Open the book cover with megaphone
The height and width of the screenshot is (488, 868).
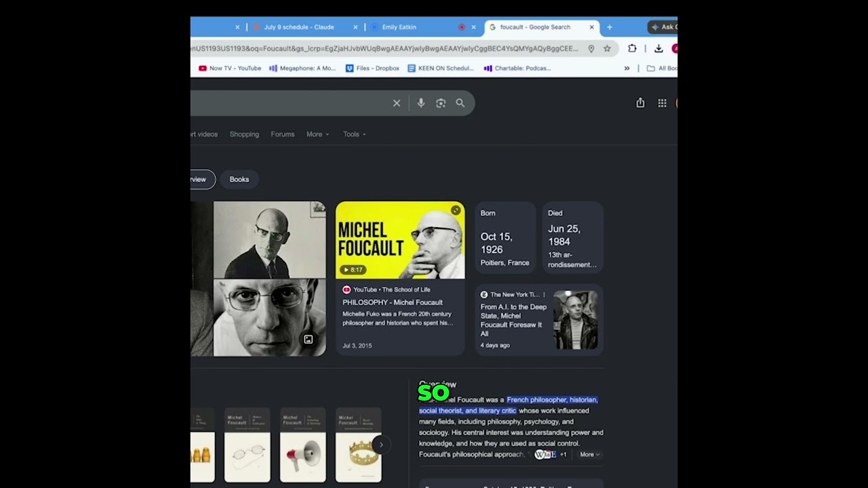pyautogui.click(x=303, y=445)
